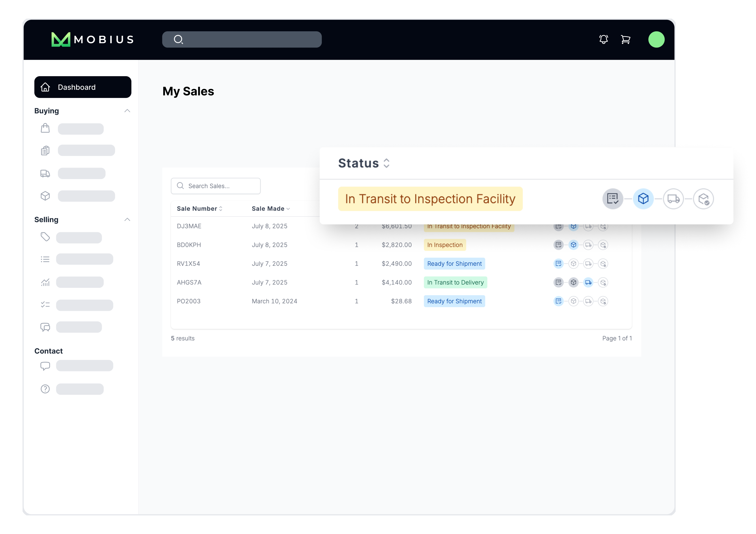
Task: Click the Search Sales input field
Action: click(x=216, y=186)
